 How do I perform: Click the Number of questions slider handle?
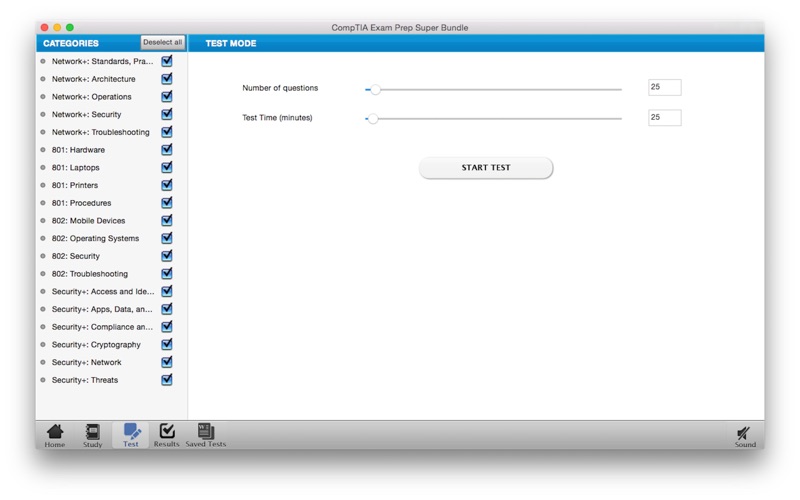coord(374,89)
